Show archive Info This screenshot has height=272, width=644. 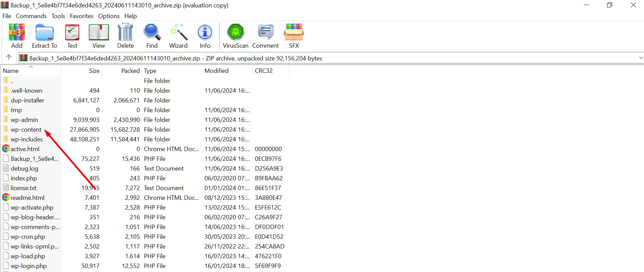[205, 36]
